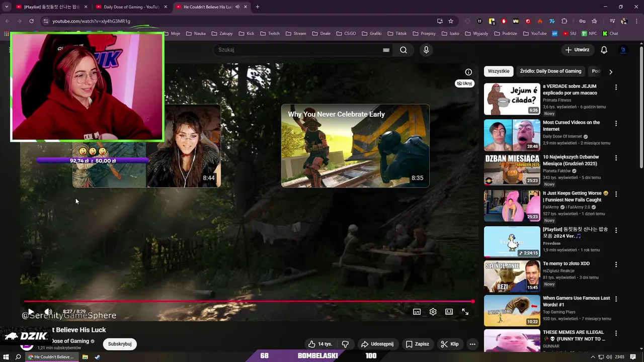The image size is (644, 362).
Task: Switch to Daily Dose of Gaming browser tab
Action: pyautogui.click(x=131, y=7)
